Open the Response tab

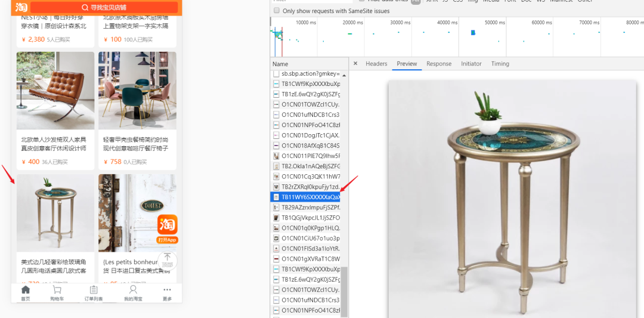pyautogui.click(x=439, y=64)
